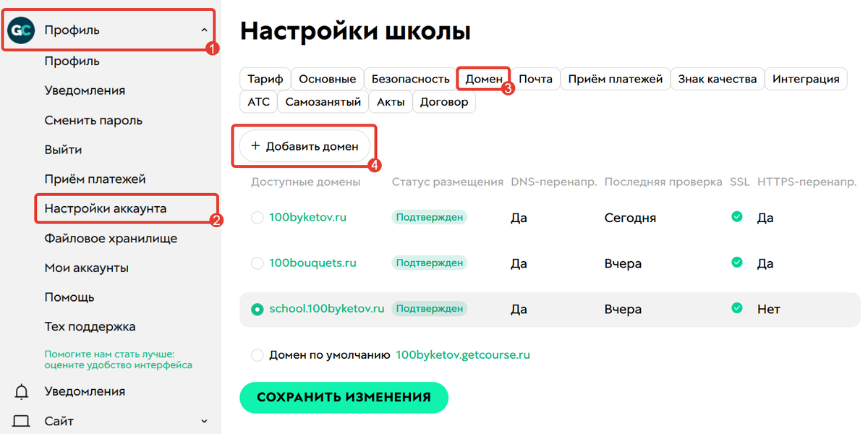Viewport: 868px width, 434px height.
Task: Switch to the Знак качества tab
Action: 718,79
